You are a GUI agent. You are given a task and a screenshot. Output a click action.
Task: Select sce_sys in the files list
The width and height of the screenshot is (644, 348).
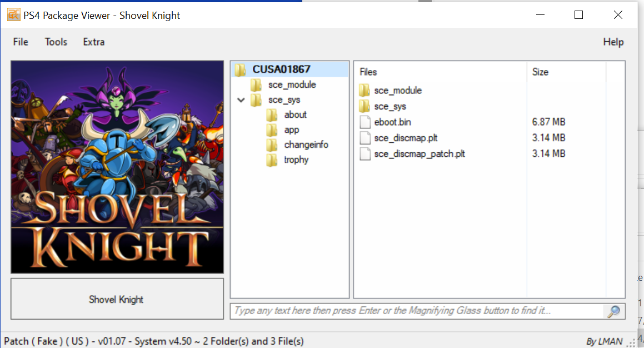pos(390,106)
